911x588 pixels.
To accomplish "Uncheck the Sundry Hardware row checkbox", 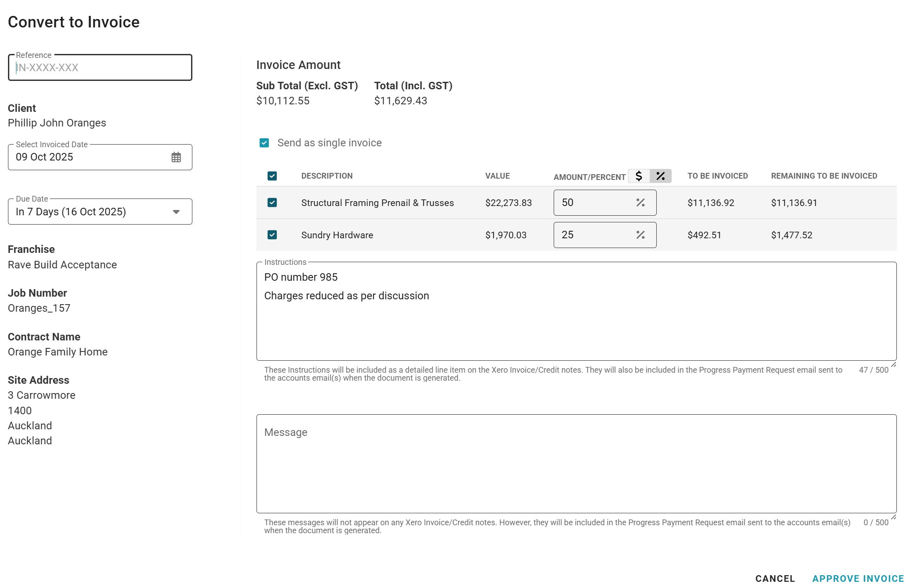I will [x=272, y=235].
